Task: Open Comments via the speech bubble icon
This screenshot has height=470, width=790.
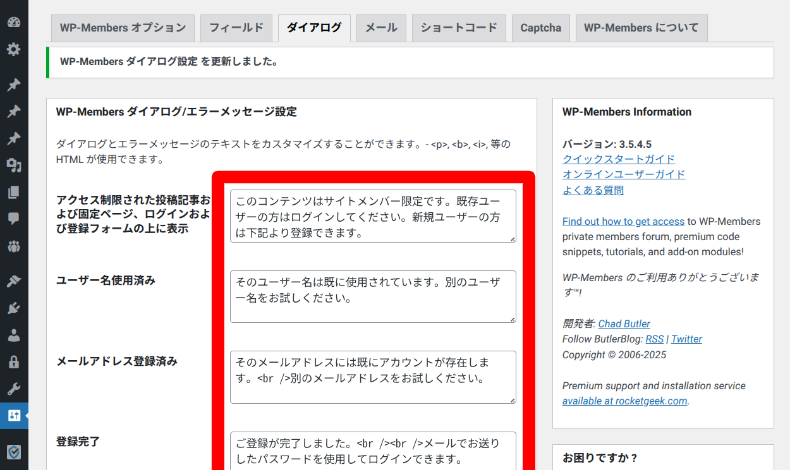Action: (x=14, y=219)
